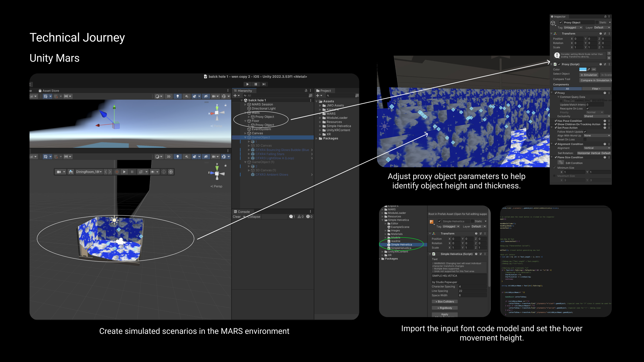644x362 pixels.
Task: Toggle 2D mode in the upper Scene toolbar
Action: point(169,96)
